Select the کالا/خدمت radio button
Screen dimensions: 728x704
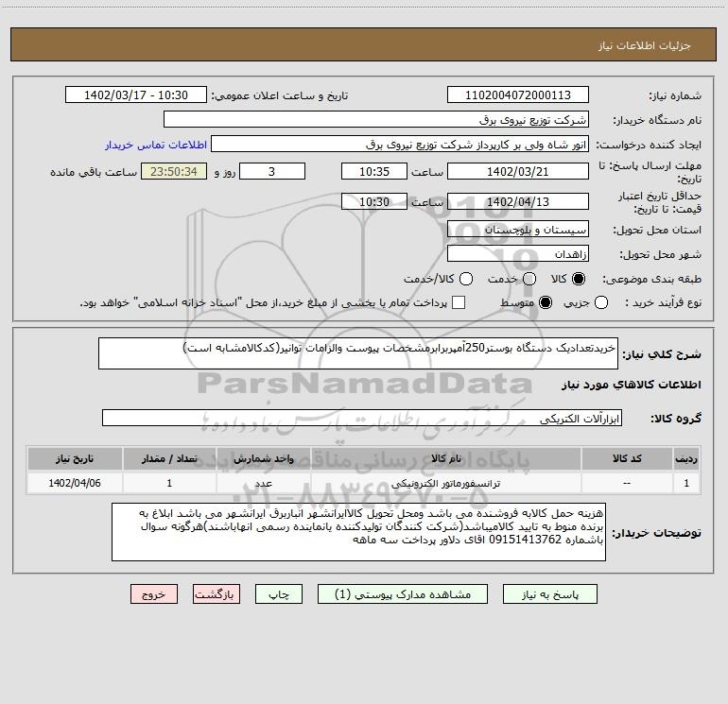point(466,279)
